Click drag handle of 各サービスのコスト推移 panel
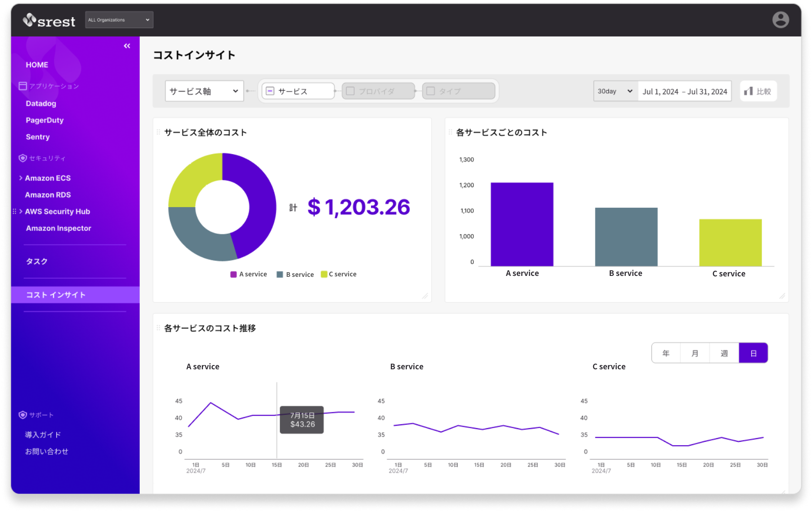Screen dimensions: 812x512 click(x=158, y=328)
